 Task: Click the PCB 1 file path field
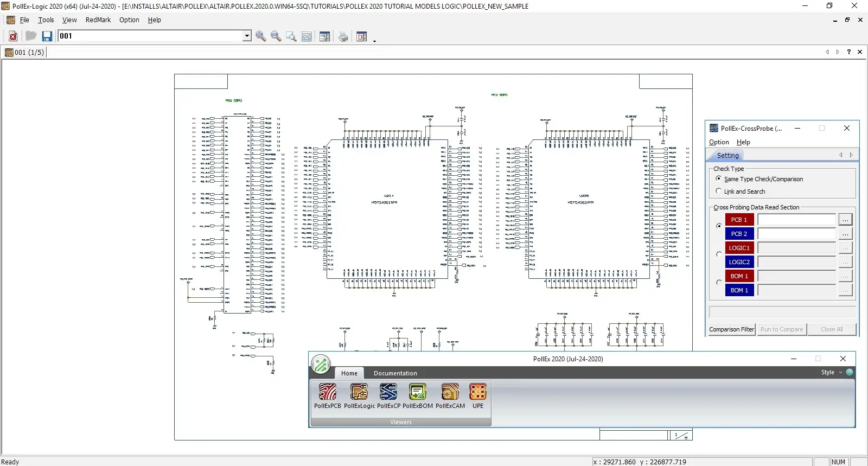point(796,220)
